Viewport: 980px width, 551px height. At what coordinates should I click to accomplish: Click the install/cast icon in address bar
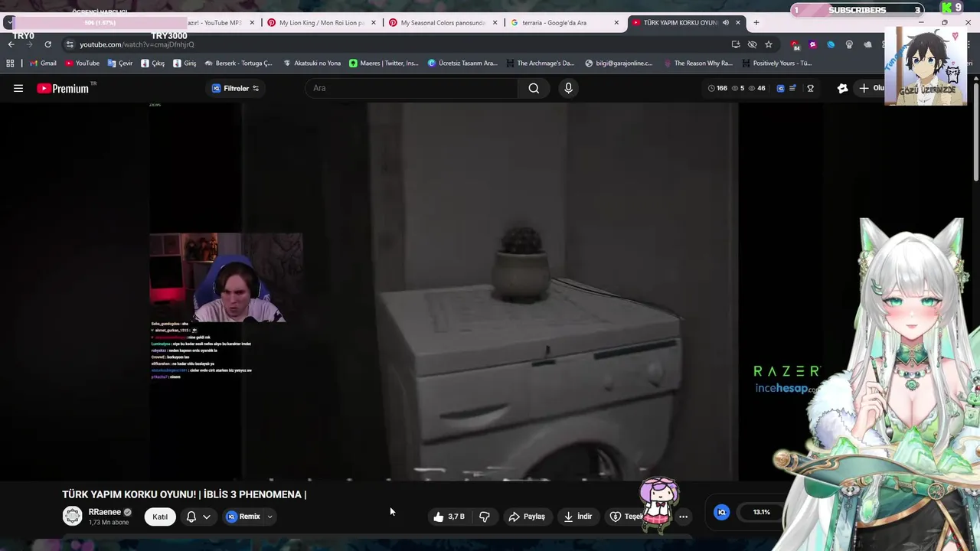(736, 44)
